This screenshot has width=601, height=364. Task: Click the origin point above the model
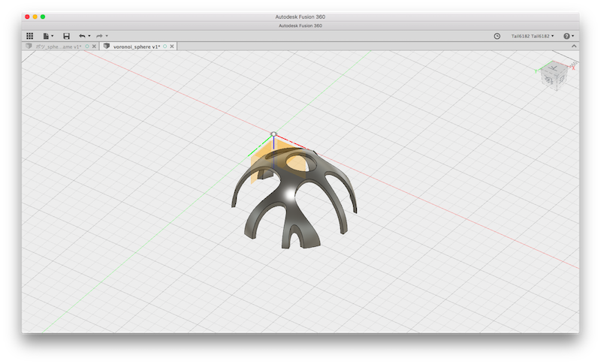pos(273,134)
